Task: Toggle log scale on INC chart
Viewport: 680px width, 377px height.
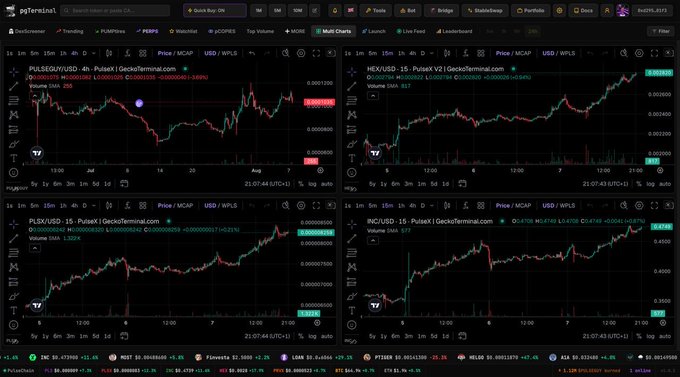Action: point(650,336)
